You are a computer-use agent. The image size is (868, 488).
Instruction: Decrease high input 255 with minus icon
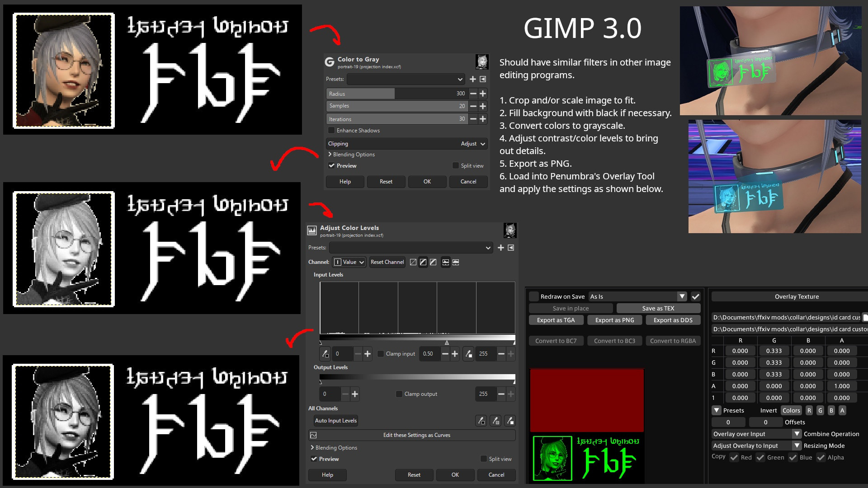pos(501,354)
